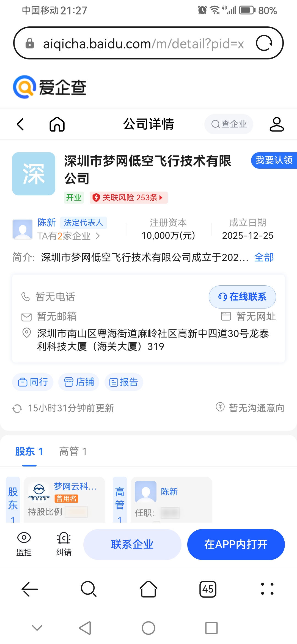The height and width of the screenshot is (644, 297).
Task: Open the Aiqicha home icon
Action: 57,124
